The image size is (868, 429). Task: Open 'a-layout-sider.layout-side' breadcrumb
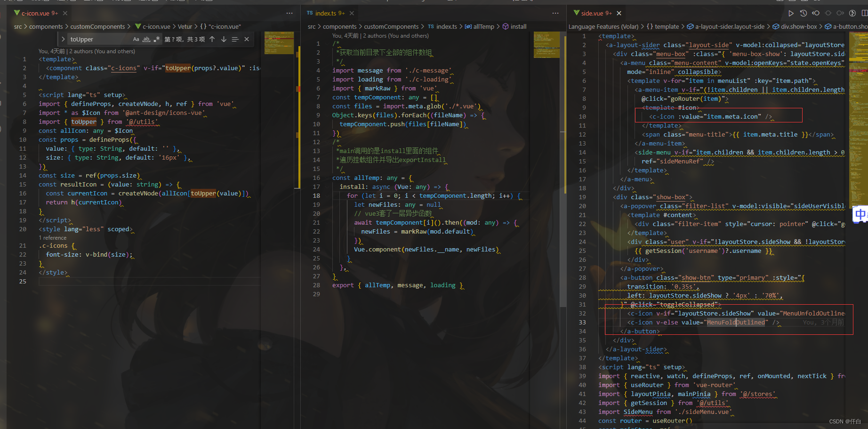[725, 26]
